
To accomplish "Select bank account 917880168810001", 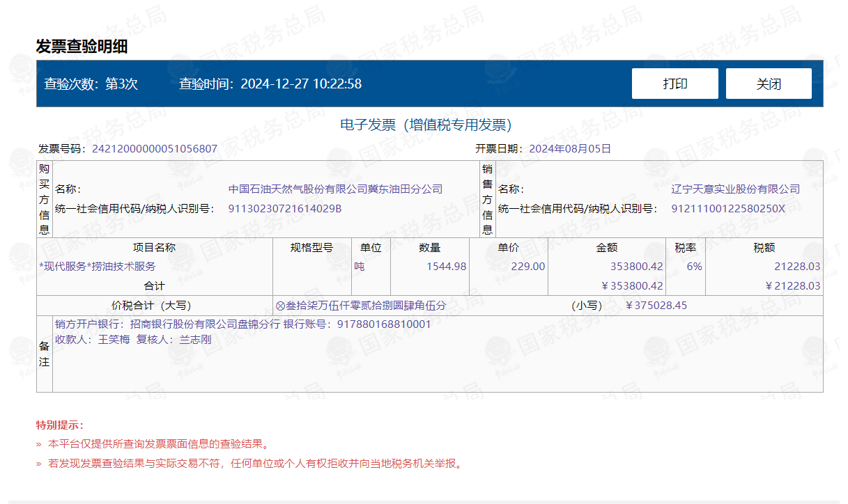I will tap(384, 324).
